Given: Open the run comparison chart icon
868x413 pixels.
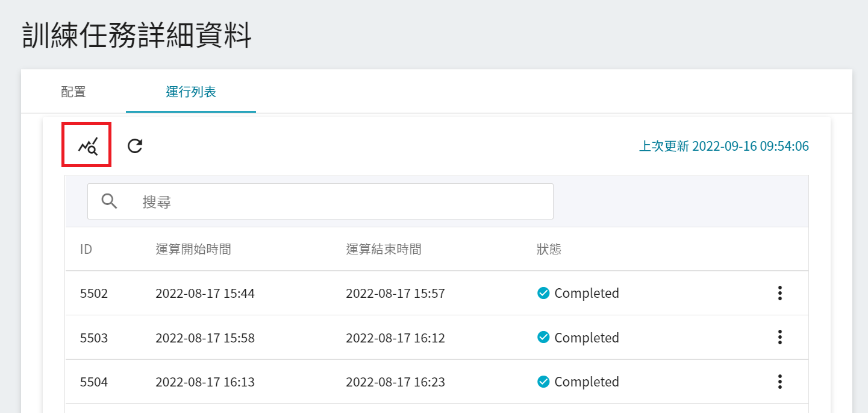Looking at the screenshot, I should tap(87, 145).
